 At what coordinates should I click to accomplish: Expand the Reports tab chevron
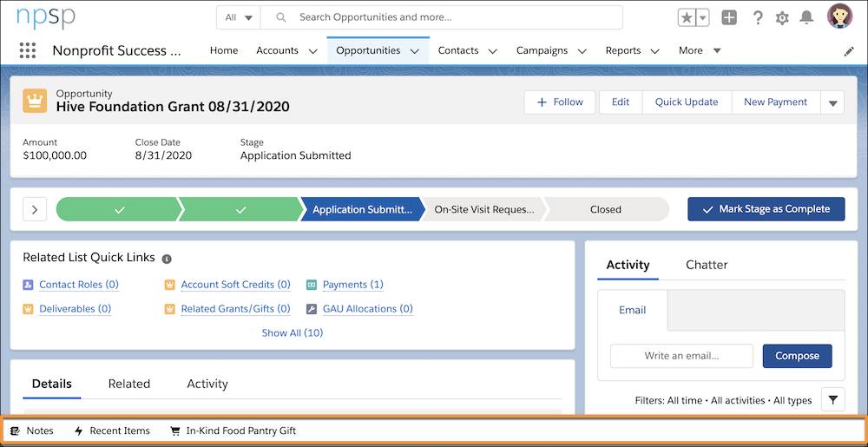pyautogui.click(x=654, y=51)
